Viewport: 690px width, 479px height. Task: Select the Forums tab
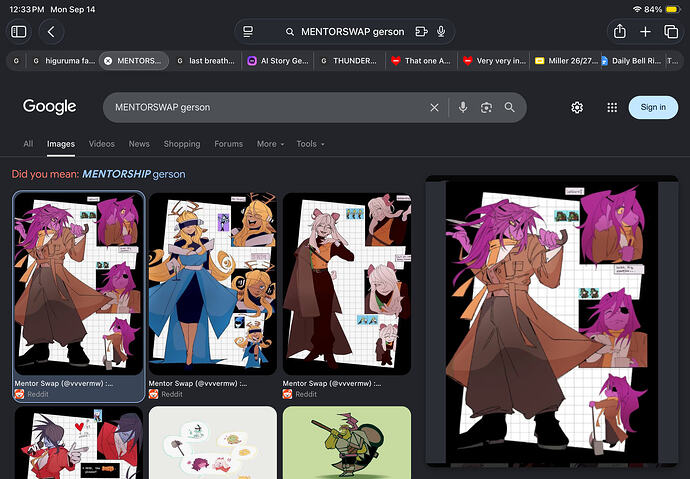pyautogui.click(x=228, y=144)
